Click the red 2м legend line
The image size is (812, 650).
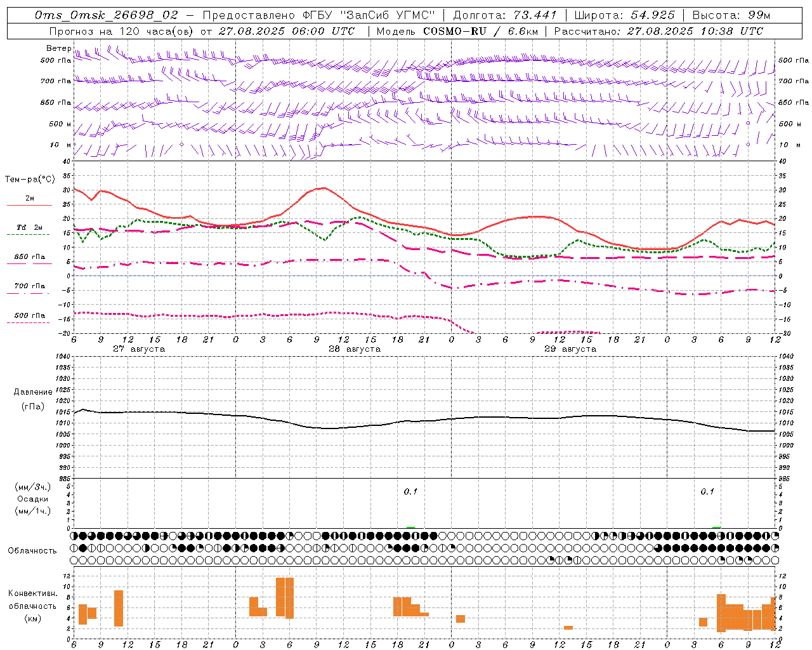point(29,205)
